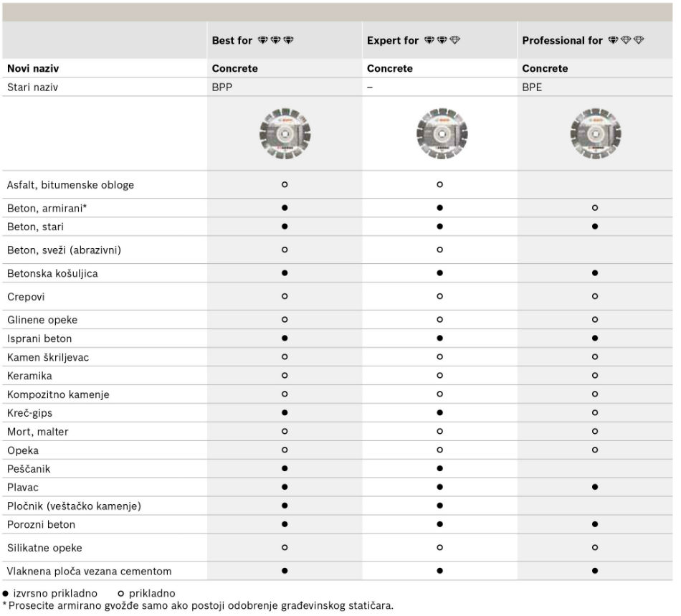Click the hollow circle legend icon for prikladno
Viewport: 681px width, 616px height.
pyautogui.click(x=120, y=594)
